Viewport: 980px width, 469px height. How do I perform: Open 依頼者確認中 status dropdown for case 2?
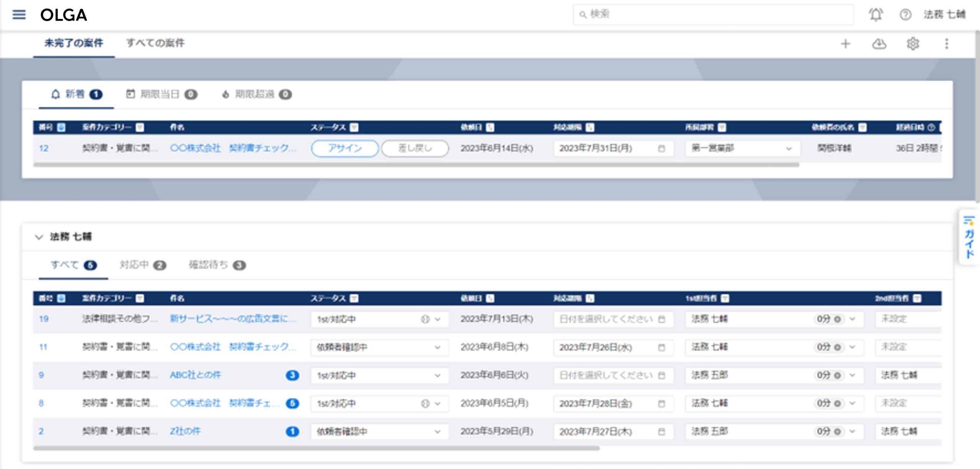coord(380,432)
